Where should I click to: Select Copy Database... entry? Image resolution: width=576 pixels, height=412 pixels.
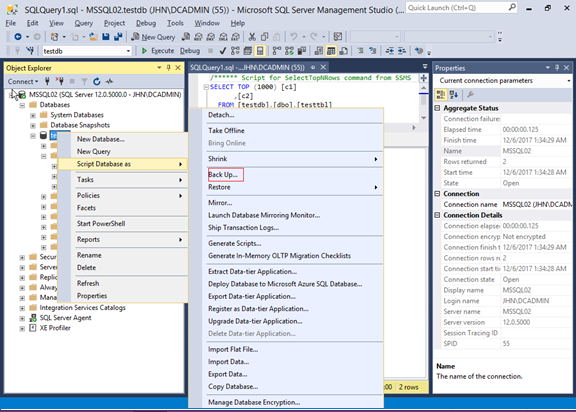(233, 386)
